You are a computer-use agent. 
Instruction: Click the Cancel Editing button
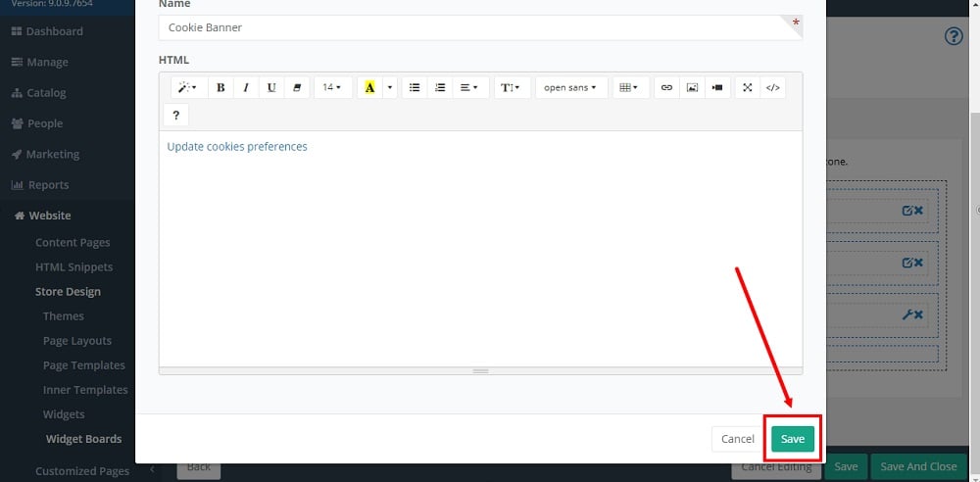[x=776, y=466]
